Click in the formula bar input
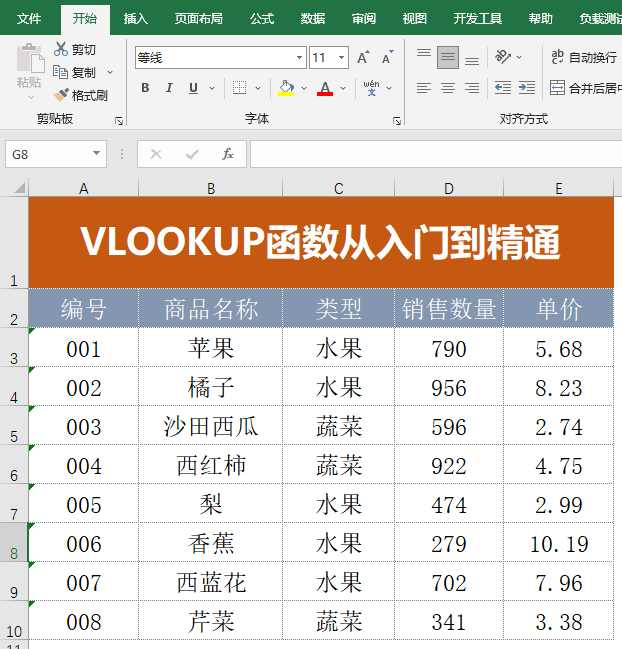 436,154
